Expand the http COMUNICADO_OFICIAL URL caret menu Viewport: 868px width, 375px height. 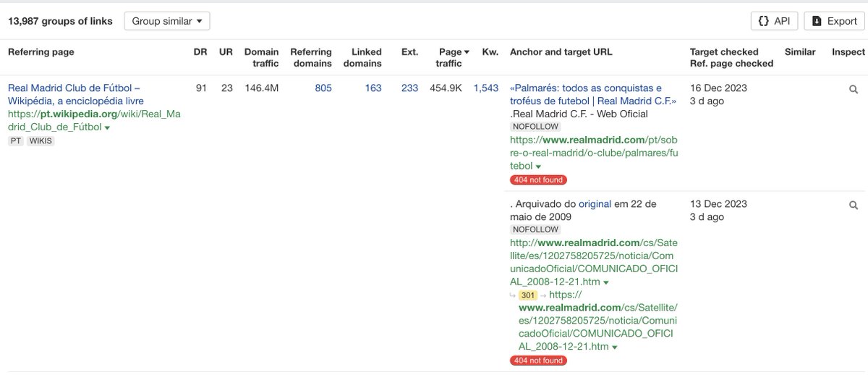pyautogui.click(x=606, y=283)
